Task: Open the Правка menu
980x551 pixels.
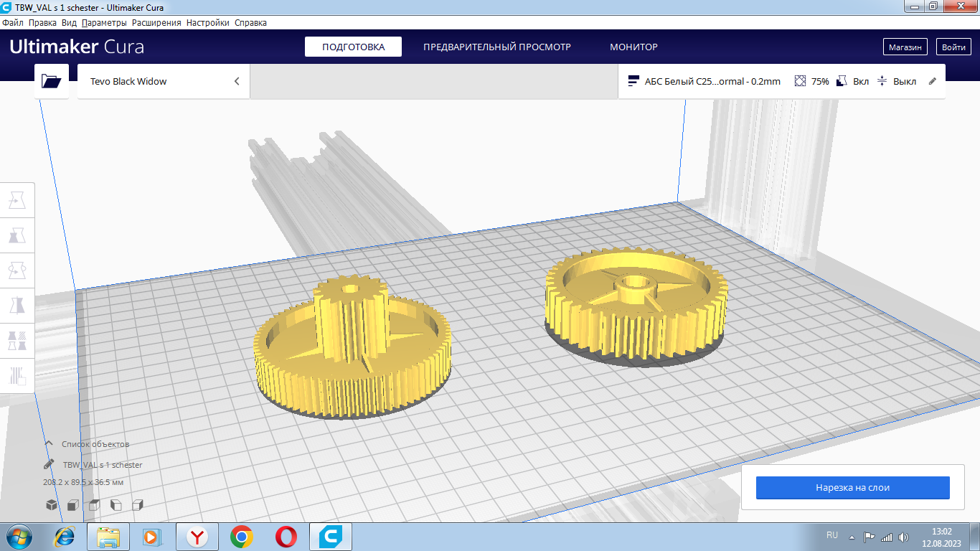Action: pos(42,23)
